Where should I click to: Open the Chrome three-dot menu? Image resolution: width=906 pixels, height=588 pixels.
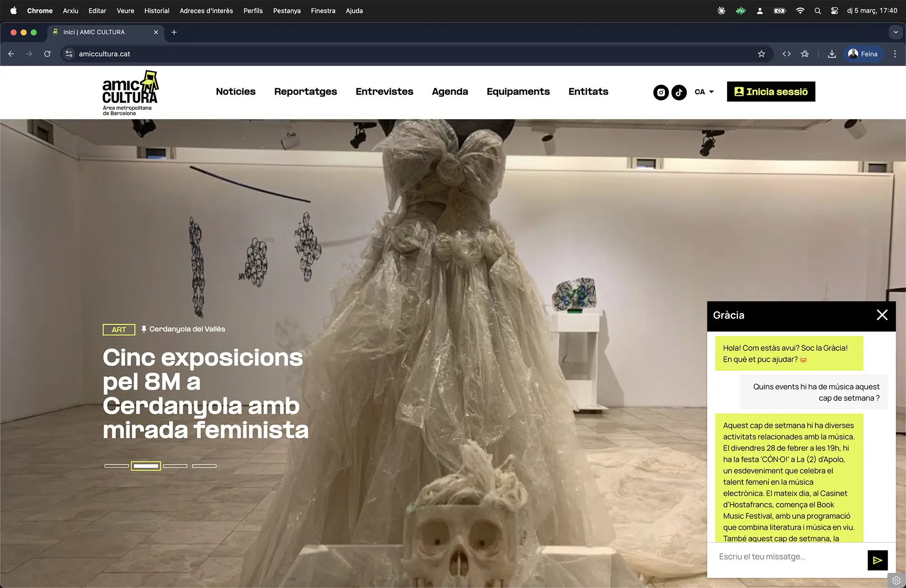click(895, 54)
